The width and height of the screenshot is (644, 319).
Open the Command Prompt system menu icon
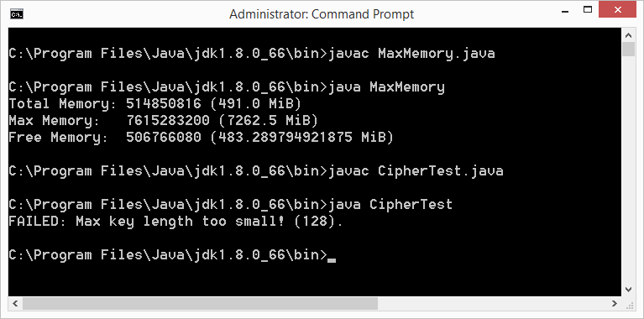click(17, 14)
